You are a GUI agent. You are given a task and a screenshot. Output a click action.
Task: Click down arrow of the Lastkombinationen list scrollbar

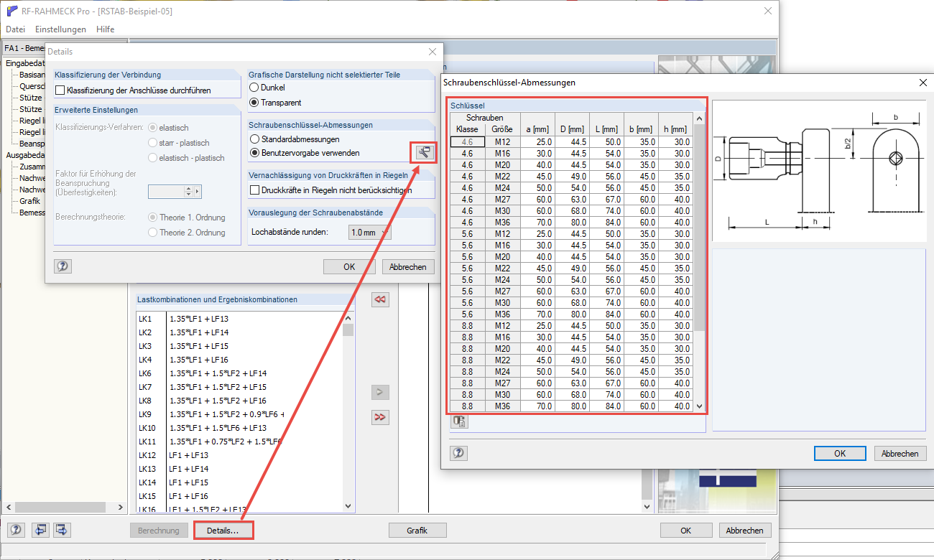pos(348,506)
